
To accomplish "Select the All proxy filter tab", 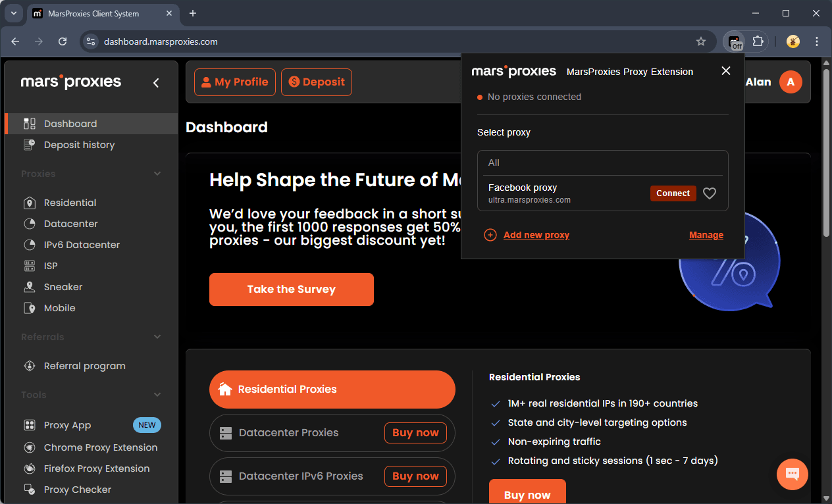I will (494, 163).
